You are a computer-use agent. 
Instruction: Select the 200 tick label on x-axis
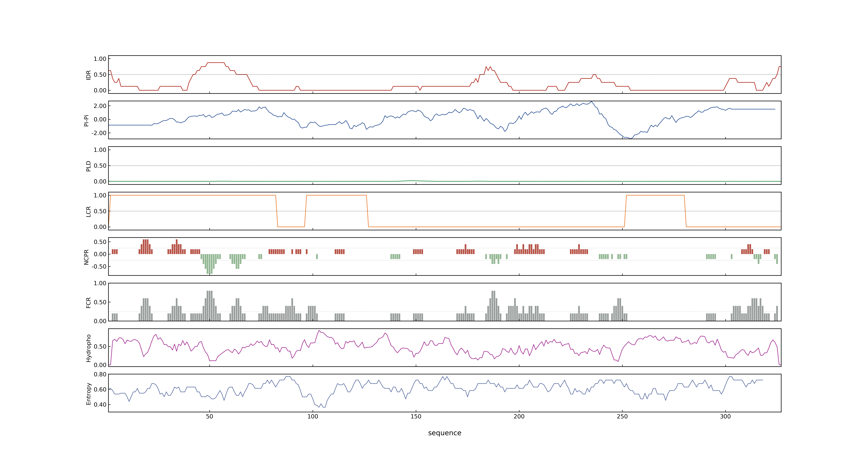519,416
